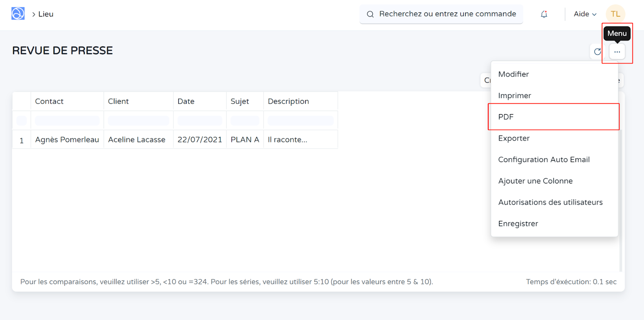Focus the Contact column filter field
The height and width of the screenshot is (320, 644).
point(67,121)
